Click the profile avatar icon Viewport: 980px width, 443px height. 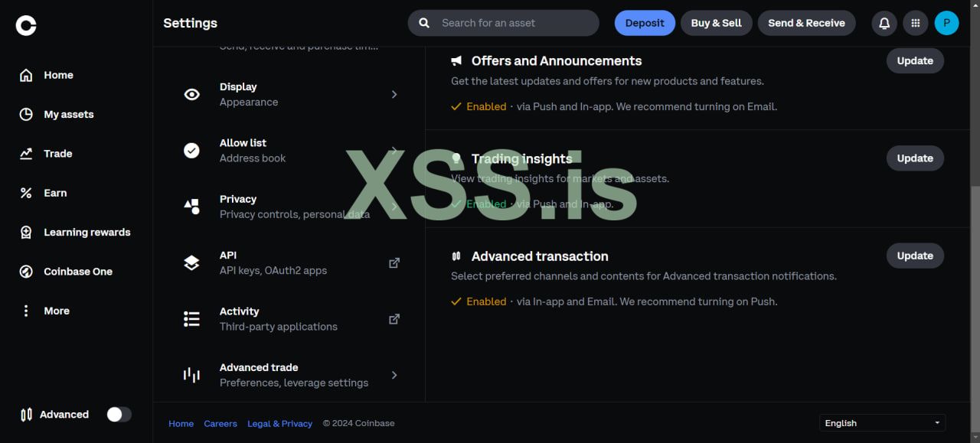pyautogui.click(x=946, y=23)
